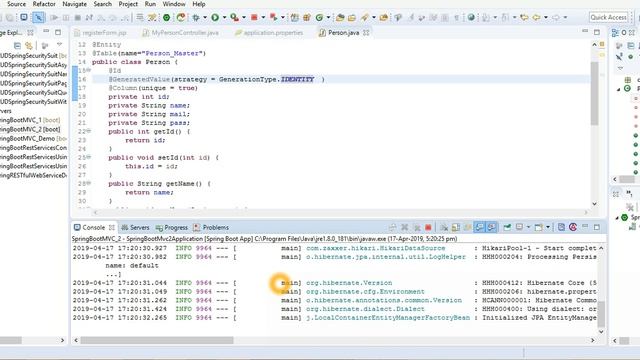Image resolution: width=640 pixels, height=360 pixels.
Task: Select SpringBootMVC_1 project in explorer
Action: [30, 120]
